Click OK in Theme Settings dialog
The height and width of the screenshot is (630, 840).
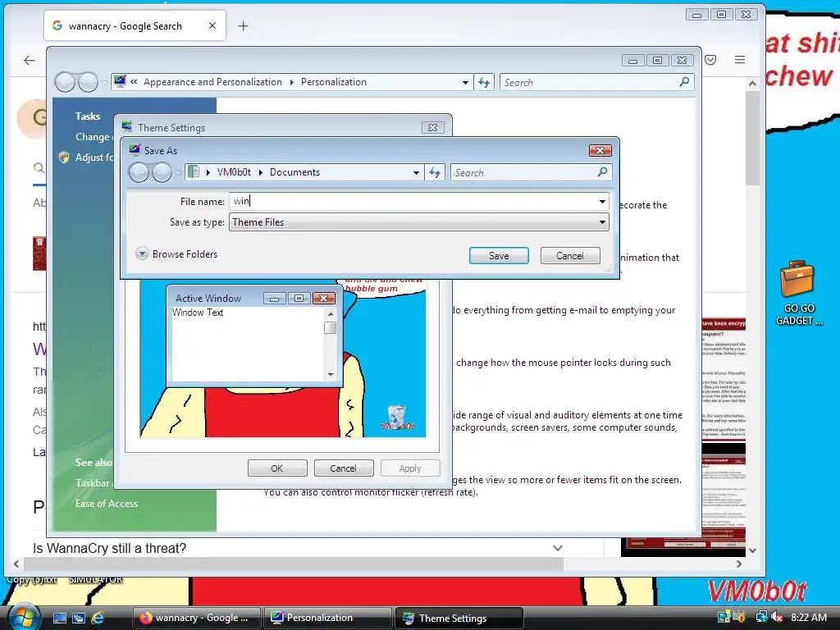point(277,468)
